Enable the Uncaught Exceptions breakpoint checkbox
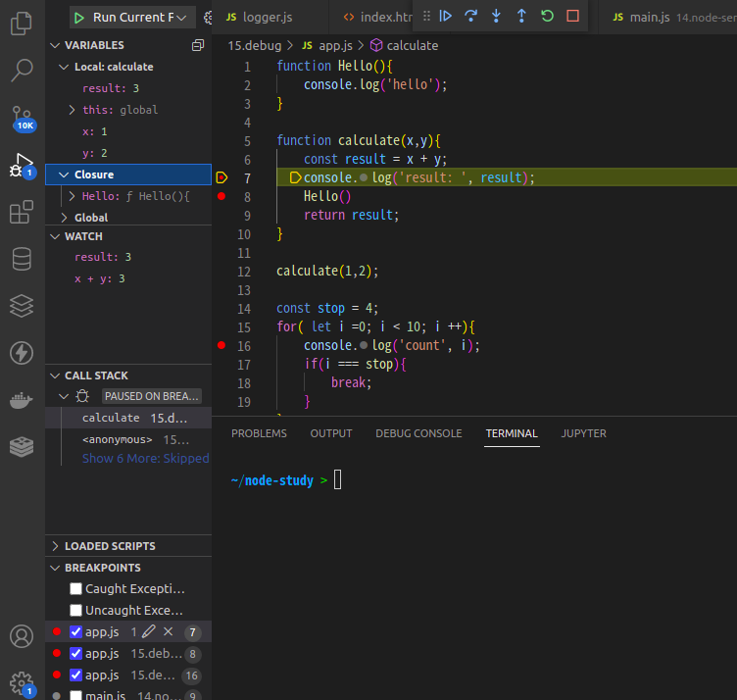737x700 pixels. [x=75, y=610]
